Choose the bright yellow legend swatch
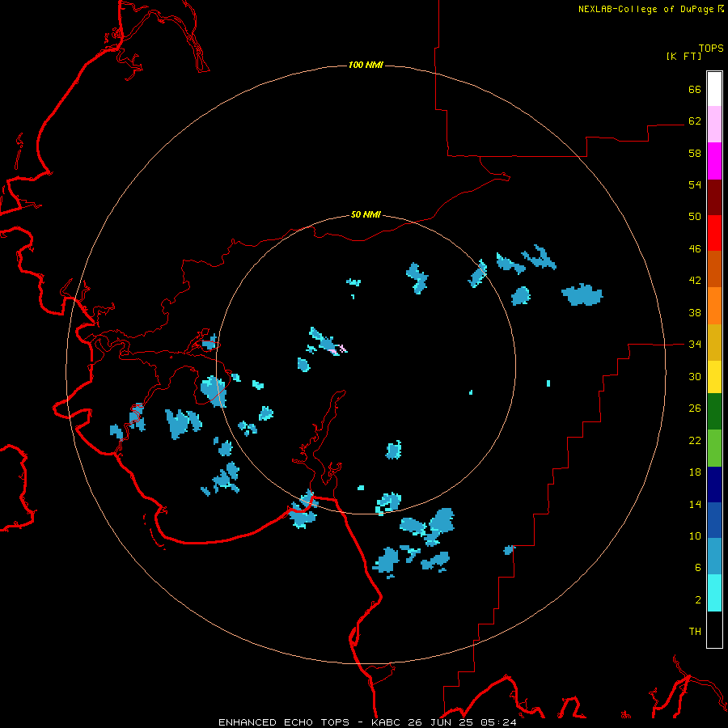Screen dimensions: 728x728 [714, 377]
